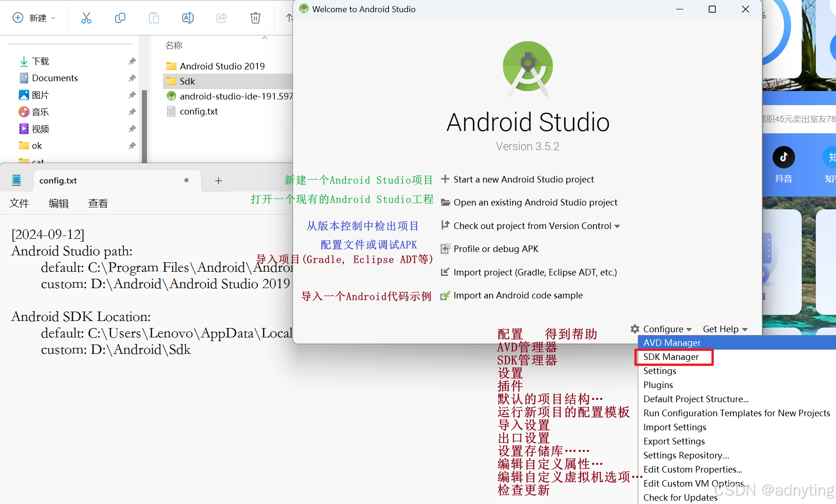Viewport: 836px width, 504px height.
Task: Select Import Settings menu item
Action: [x=737, y=427]
